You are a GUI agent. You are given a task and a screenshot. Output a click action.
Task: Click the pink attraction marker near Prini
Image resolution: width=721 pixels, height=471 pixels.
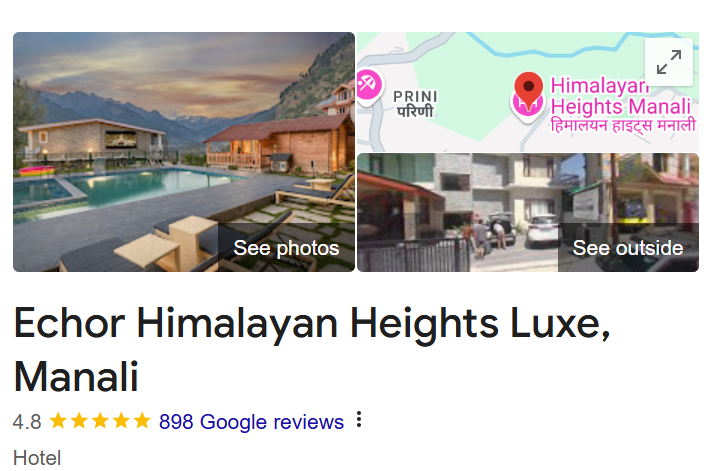click(x=368, y=86)
